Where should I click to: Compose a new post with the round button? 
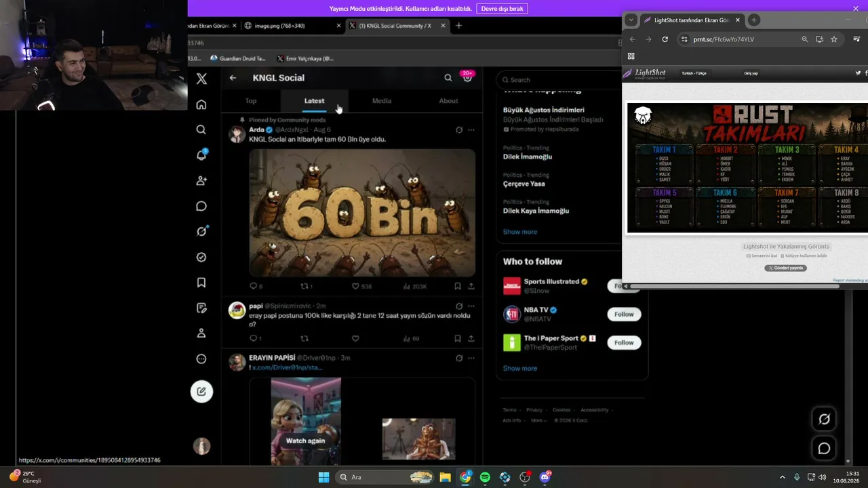[201, 391]
